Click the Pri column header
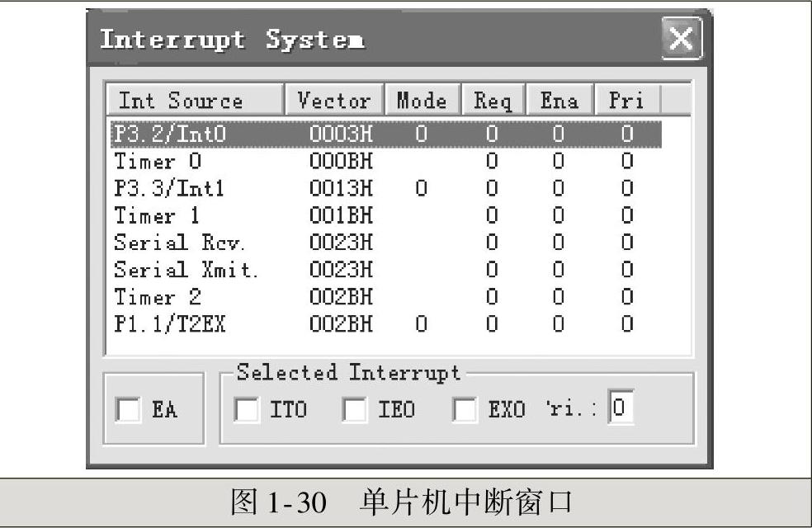The image size is (812, 528). point(626,101)
